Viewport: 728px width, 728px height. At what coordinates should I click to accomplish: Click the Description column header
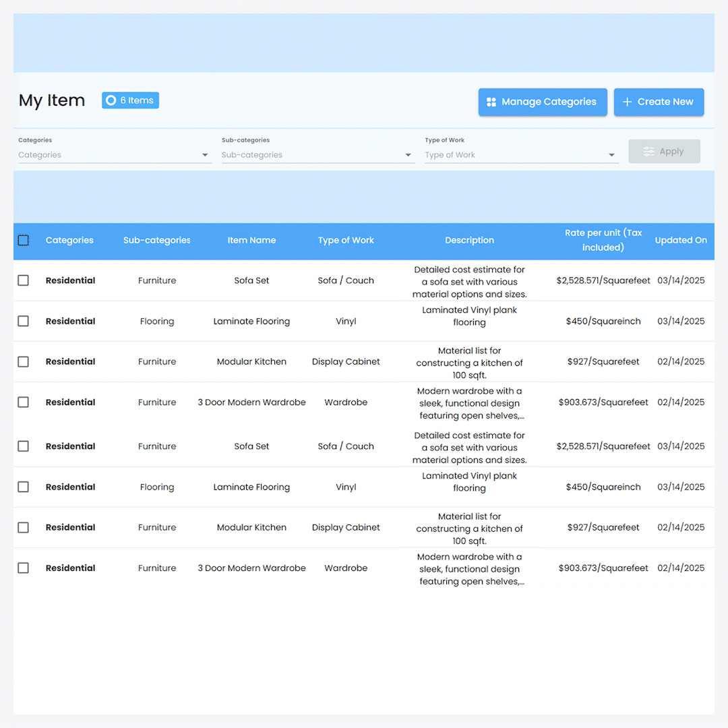pyautogui.click(x=469, y=241)
